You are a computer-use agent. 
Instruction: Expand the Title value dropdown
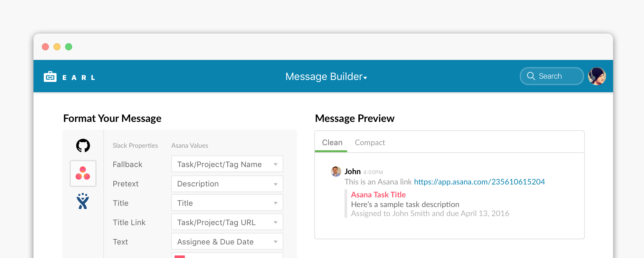pyautogui.click(x=227, y=203)
